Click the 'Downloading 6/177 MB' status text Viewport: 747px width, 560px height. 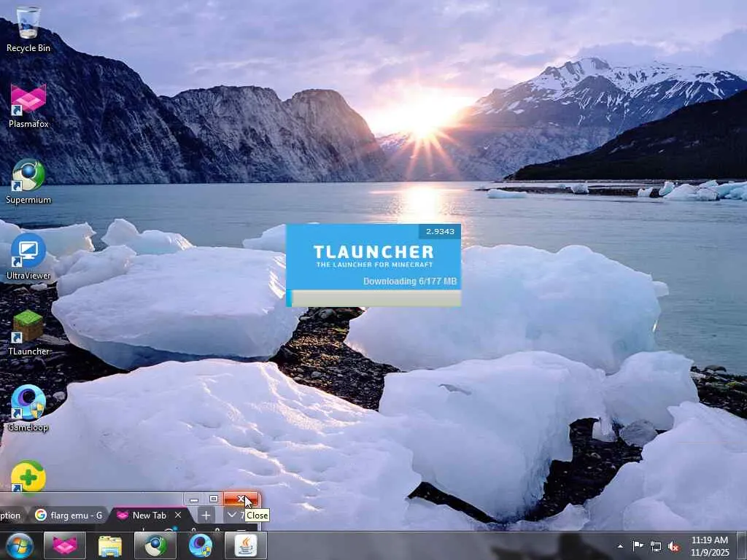click(410, 281)
